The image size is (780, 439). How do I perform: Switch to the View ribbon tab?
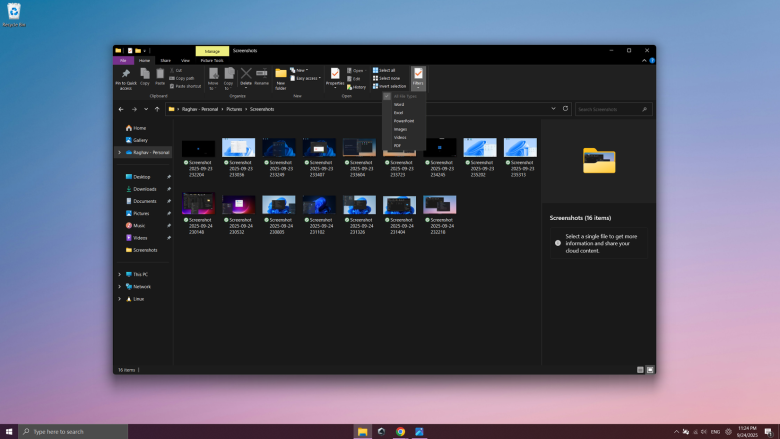pos(185,60)
